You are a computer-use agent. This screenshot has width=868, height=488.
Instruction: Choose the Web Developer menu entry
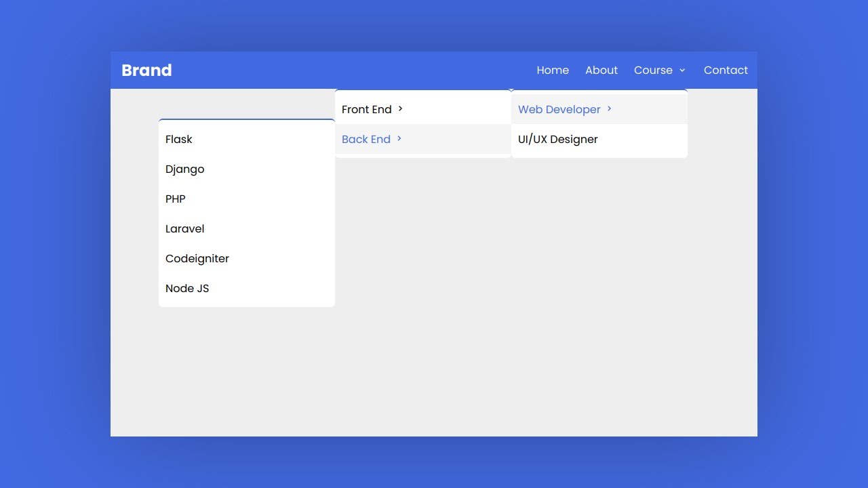pos(599,109)
